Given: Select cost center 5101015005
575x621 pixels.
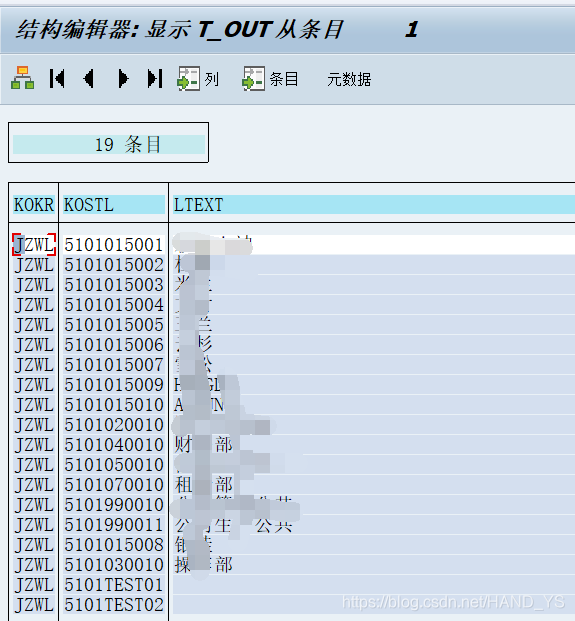Looking at the screenshot, I should click(114, 325).
